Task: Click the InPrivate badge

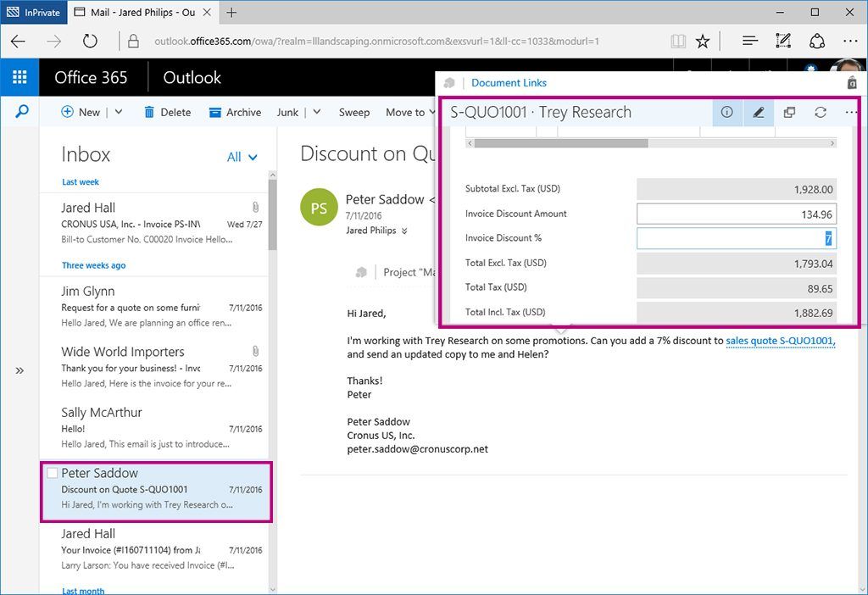Action: [x=34, y=12]
